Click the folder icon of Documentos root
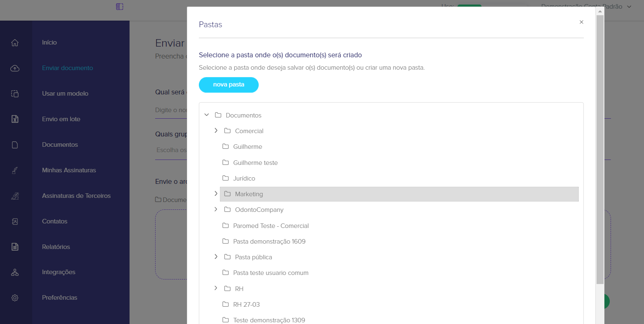This screenshot has height=324, width=644. coord(218,115)
